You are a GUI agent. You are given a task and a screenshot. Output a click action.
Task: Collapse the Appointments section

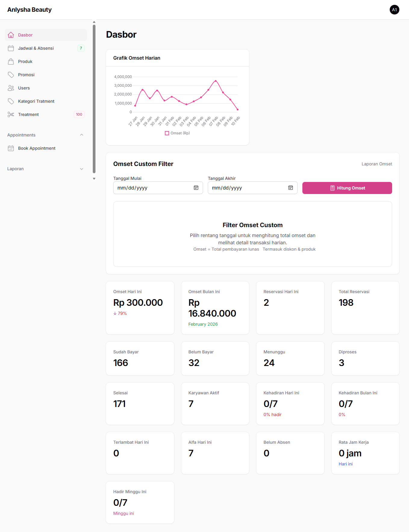pyautogui.click(x=82, y=135)
